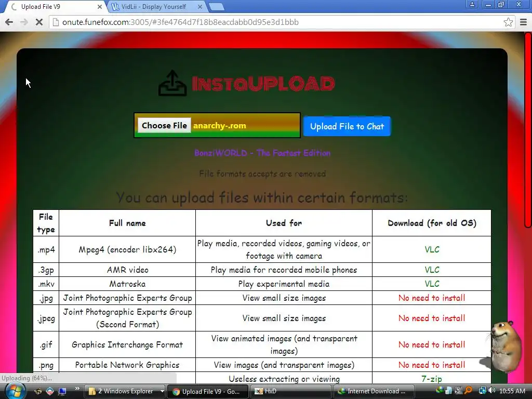Go back with the browser back arrow

pos(9,22)
